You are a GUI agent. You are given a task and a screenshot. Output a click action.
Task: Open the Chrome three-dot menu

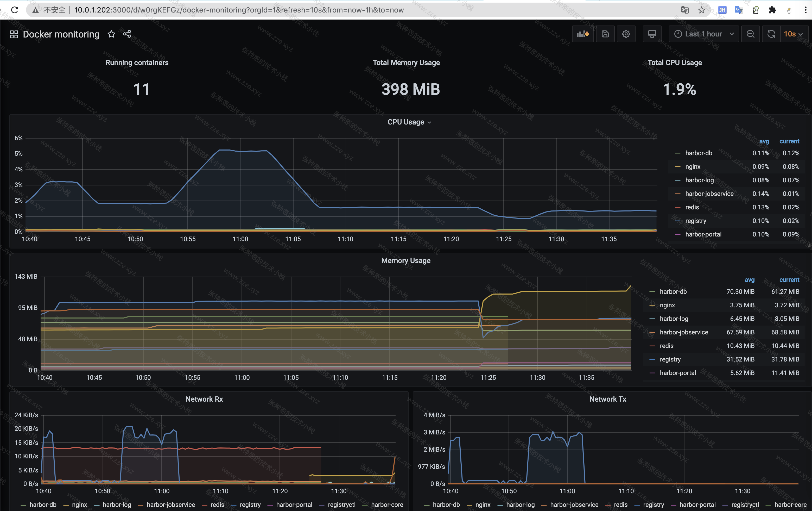tap(805, 10)
